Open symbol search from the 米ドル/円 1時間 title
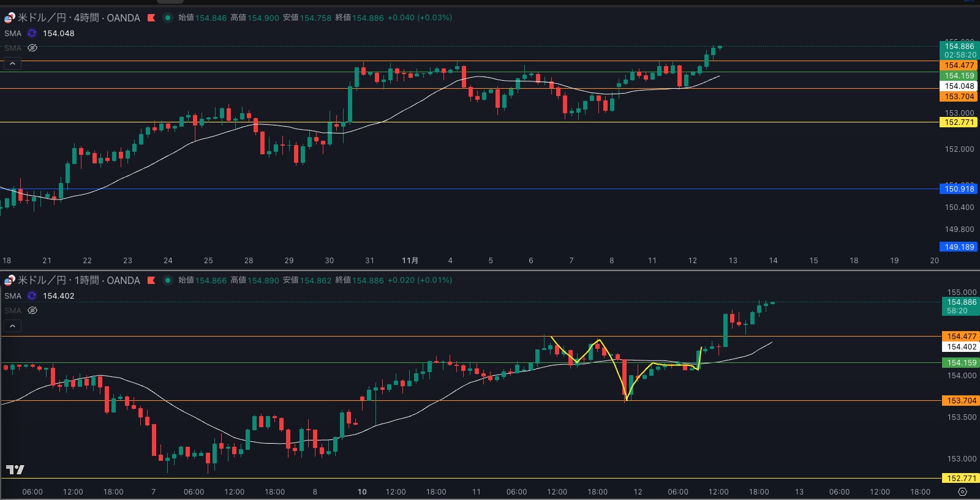Viewport: 980px width, 500px height. (x=78, y=280)
